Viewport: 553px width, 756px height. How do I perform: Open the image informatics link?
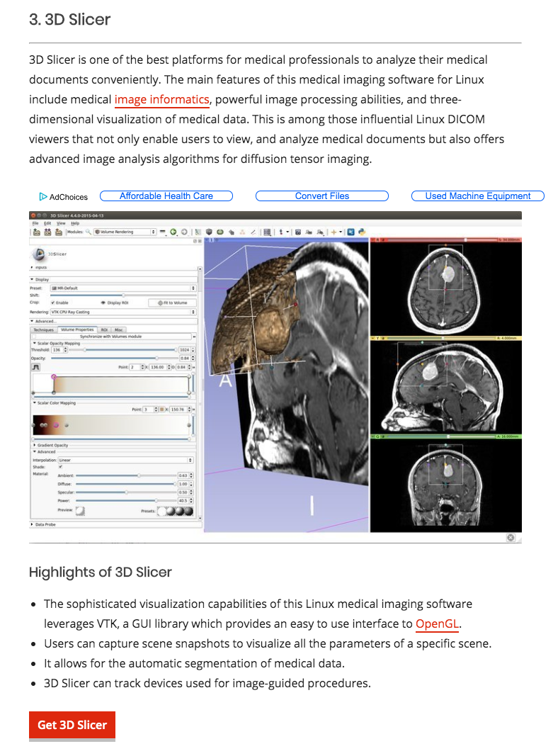click(161, 99)
